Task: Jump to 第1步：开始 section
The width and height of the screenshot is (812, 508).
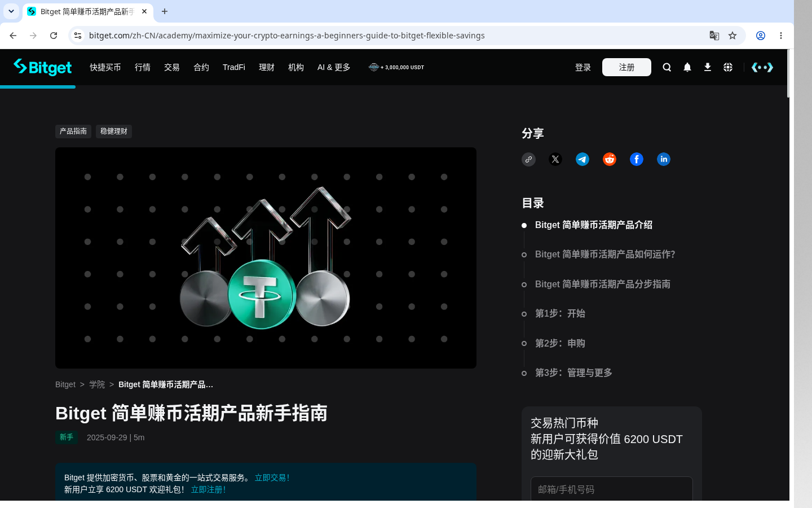Action: coord(560,314)
